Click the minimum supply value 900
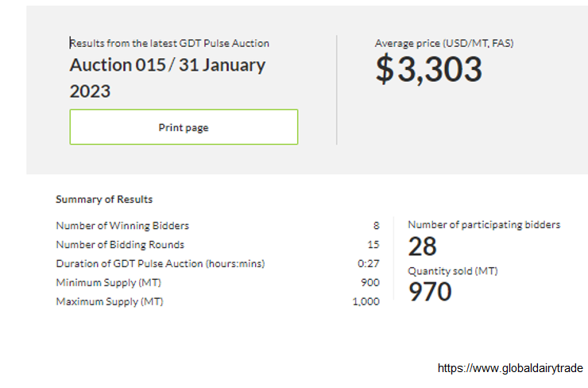Image resolution: width=588 pixels, height=388 pixels. click(370, 283)
